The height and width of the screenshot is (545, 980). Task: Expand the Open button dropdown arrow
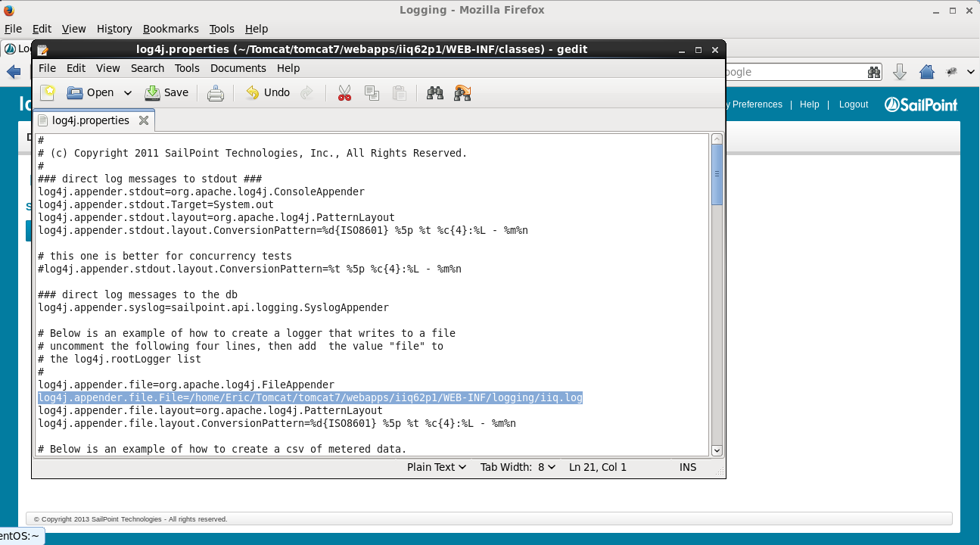click(x=127, y=92)
